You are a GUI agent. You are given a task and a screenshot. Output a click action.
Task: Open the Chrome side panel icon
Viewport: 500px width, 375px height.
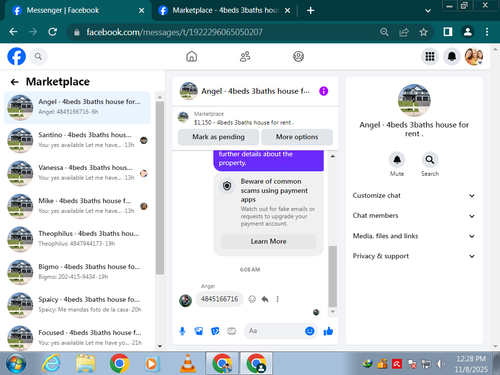click(448, 32)
